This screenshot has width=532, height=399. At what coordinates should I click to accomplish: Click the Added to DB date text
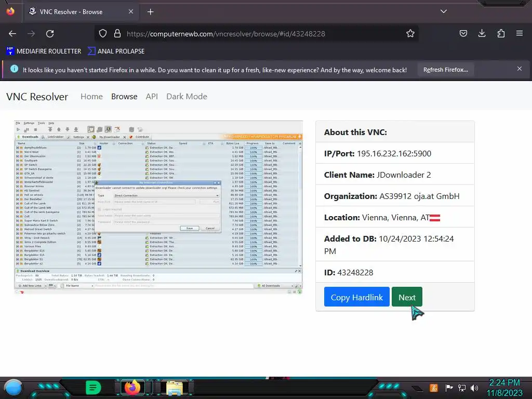click(x=389, y=245)
